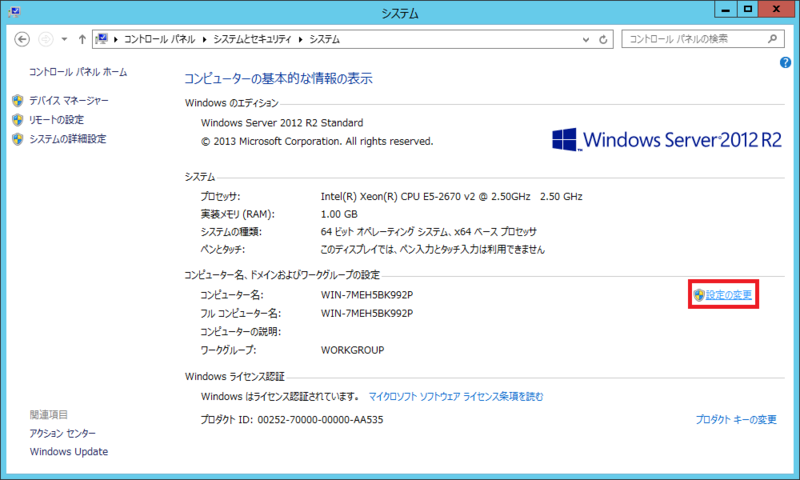Click shield icon beside 設定の変更
The height and width of the screenshot is (480, 800).
pyautogui.click(x=699, y=295)
